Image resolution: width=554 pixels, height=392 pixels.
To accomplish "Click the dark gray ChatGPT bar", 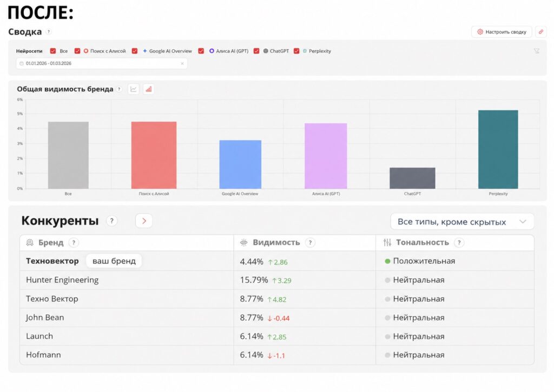I will coord(412,178).
